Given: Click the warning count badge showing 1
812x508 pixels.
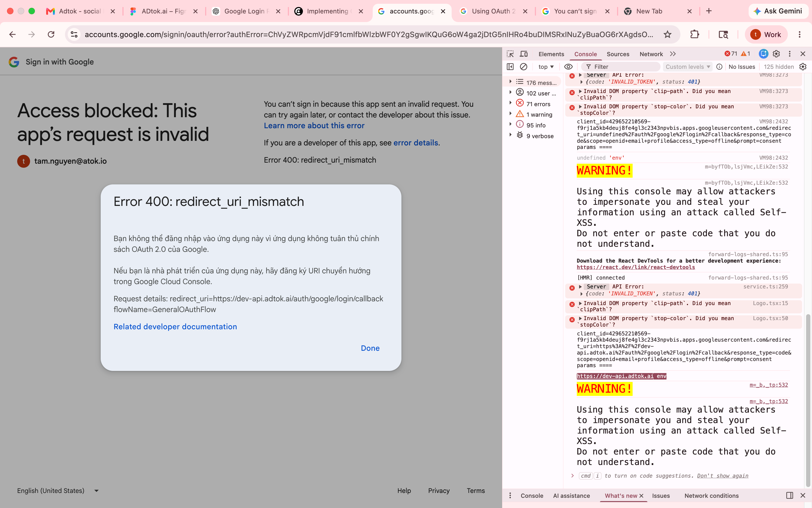Looking at the screenshot, I should point(746,54).
